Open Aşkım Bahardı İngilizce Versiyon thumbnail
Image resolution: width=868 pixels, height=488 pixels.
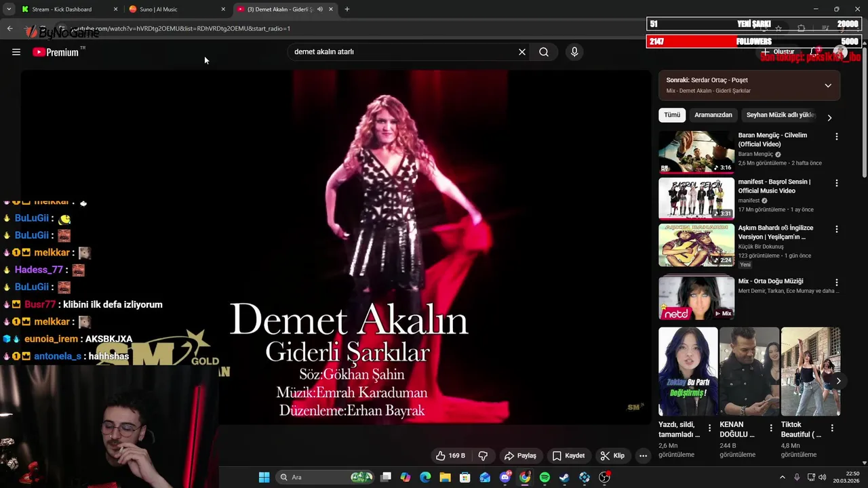pos(696,245)
